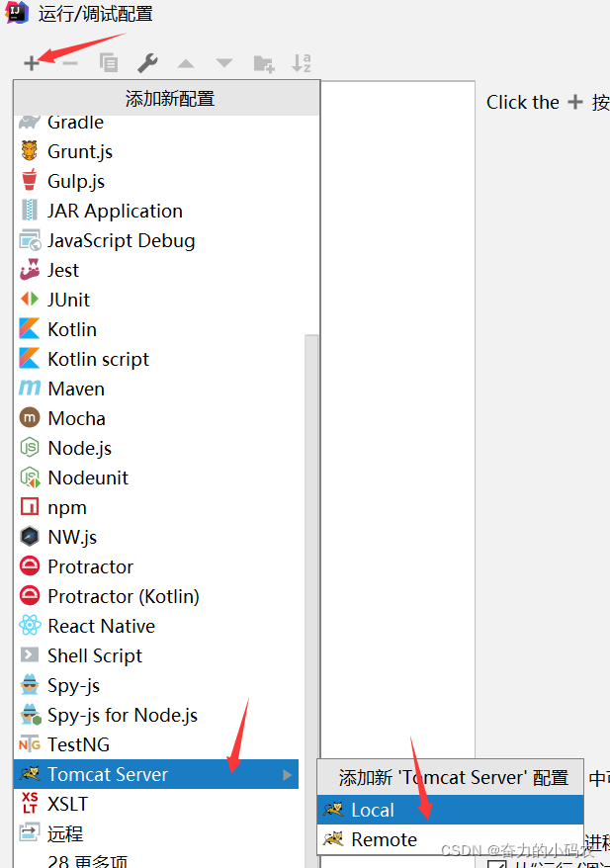Select Local Tomcat Server configuration
Image resolution: width=610 pixels, height=868 pixels.
372,810
